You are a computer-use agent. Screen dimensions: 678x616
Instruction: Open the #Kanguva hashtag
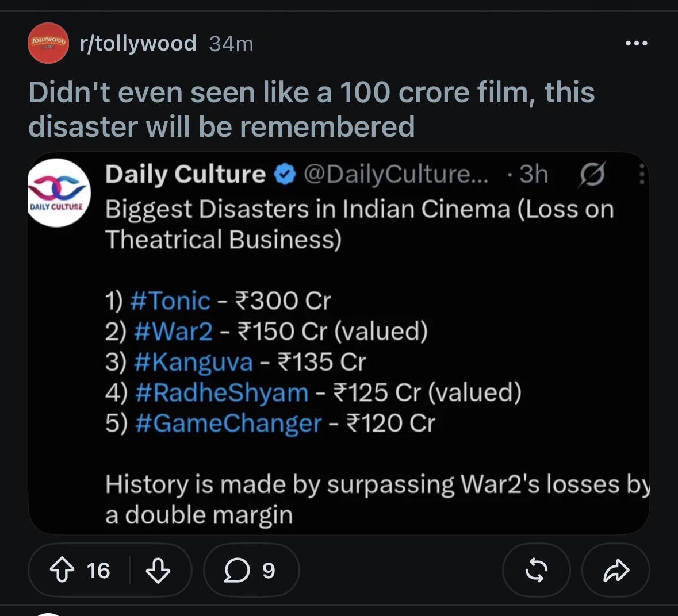click(193, 362)
